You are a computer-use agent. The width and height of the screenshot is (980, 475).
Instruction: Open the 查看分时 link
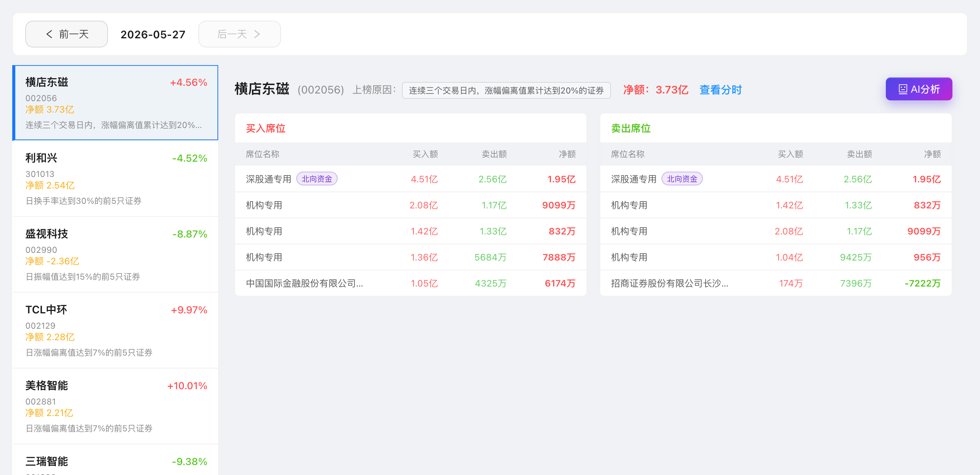[x=720, y=90]
